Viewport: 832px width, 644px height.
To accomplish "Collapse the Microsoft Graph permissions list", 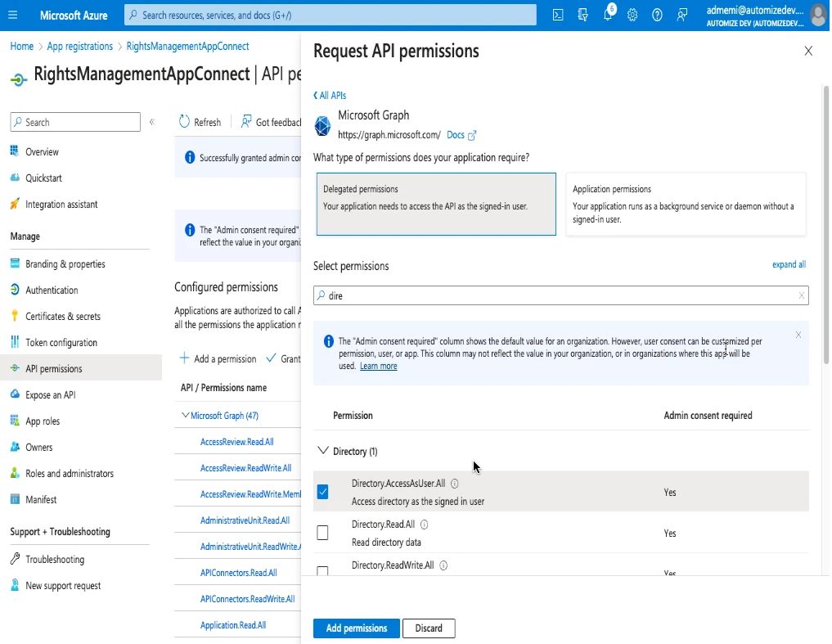I will pos(185,416).
